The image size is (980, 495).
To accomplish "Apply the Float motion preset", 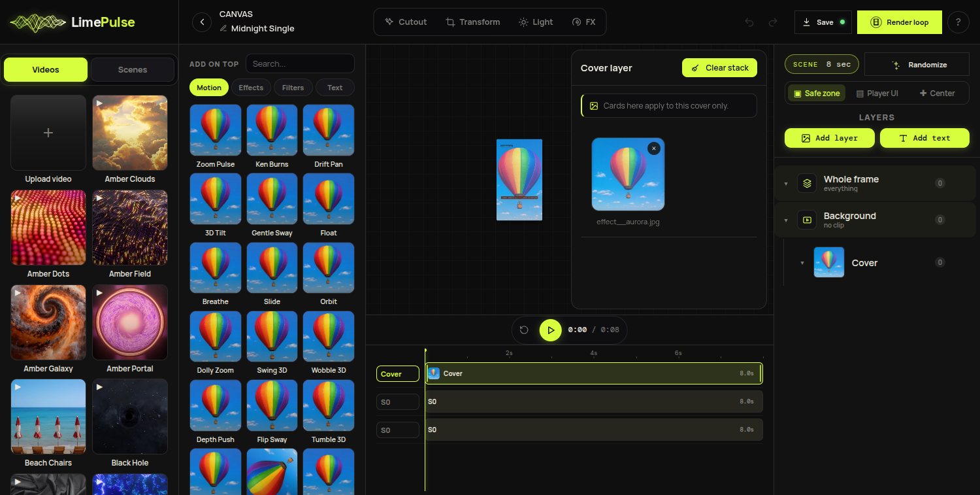I will tap(329, 199).
